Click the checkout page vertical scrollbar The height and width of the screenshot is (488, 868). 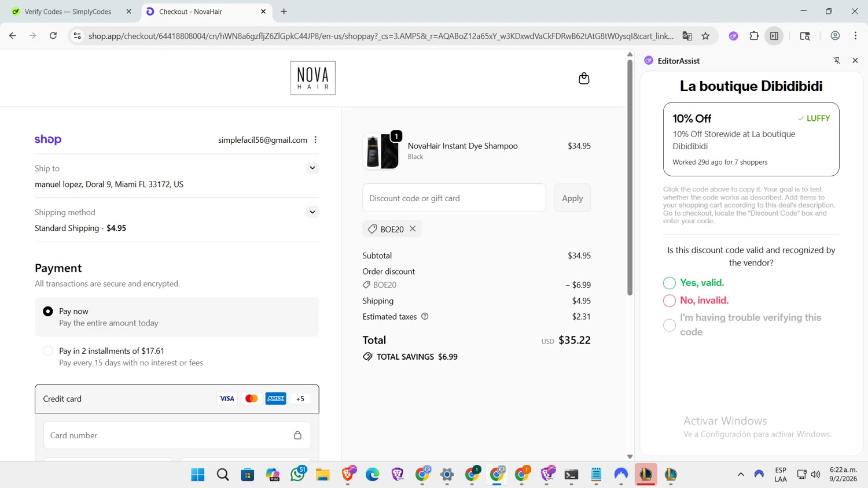(630, 177)
